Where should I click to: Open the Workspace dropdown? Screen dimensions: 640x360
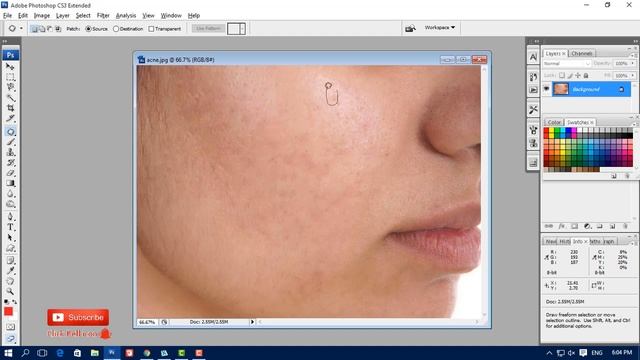[x=440, y=28]
